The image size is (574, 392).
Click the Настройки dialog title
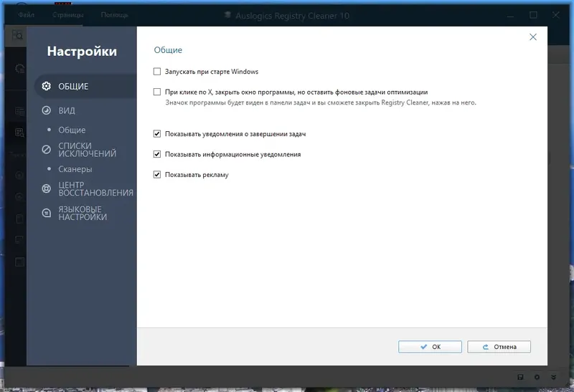click(82, 51)
